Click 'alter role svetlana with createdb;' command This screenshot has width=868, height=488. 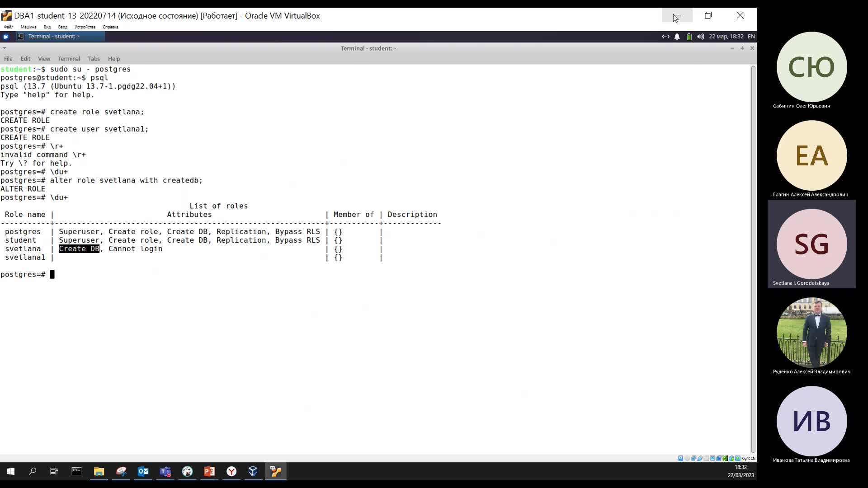(x=126, y=180)
